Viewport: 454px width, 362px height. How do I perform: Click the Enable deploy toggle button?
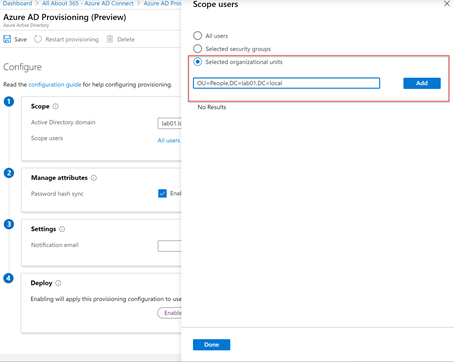point(169,313)
